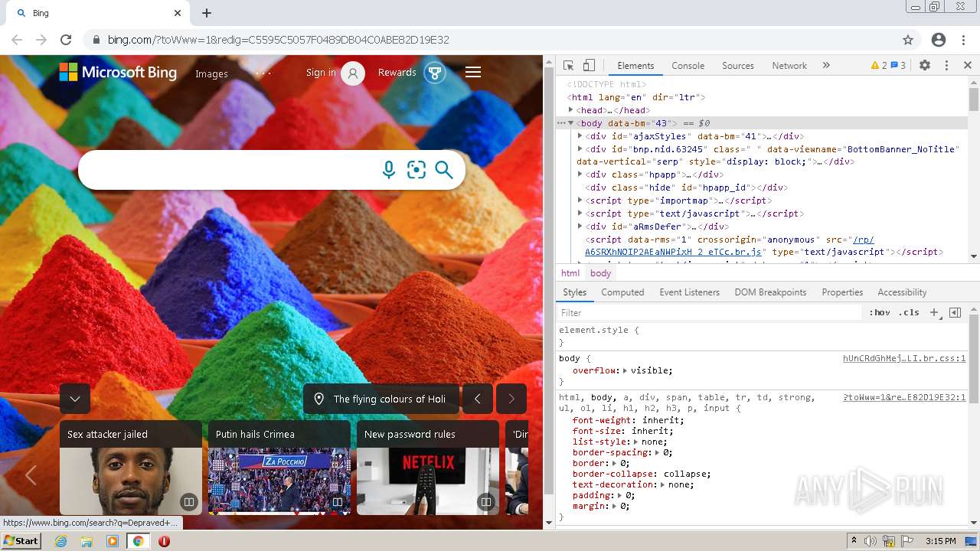The image size is (980, 551).
Task: Open the Windows Start menu
Action: tap(21, 540)
